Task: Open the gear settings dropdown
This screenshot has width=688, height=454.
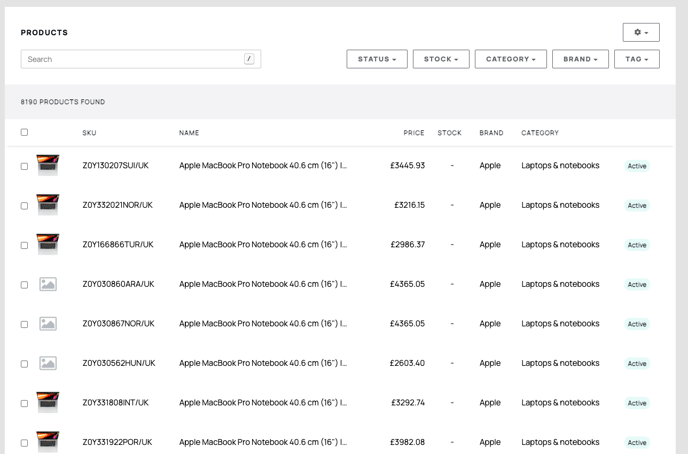Action: click(x=641, y=32)
